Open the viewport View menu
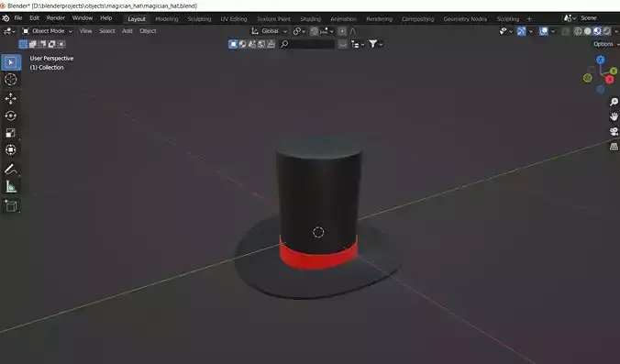620x364 pixels. point(85,31)
